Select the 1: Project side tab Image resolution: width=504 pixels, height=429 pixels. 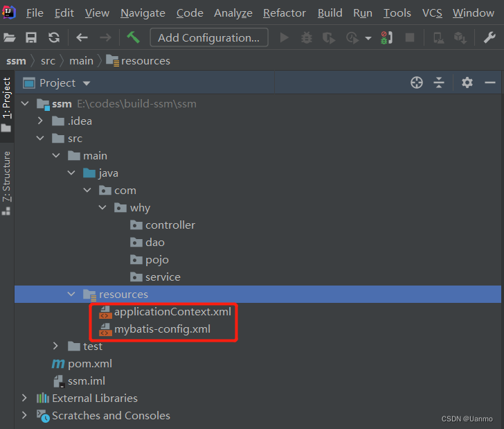pyautogui.click(x=6, y=105)
